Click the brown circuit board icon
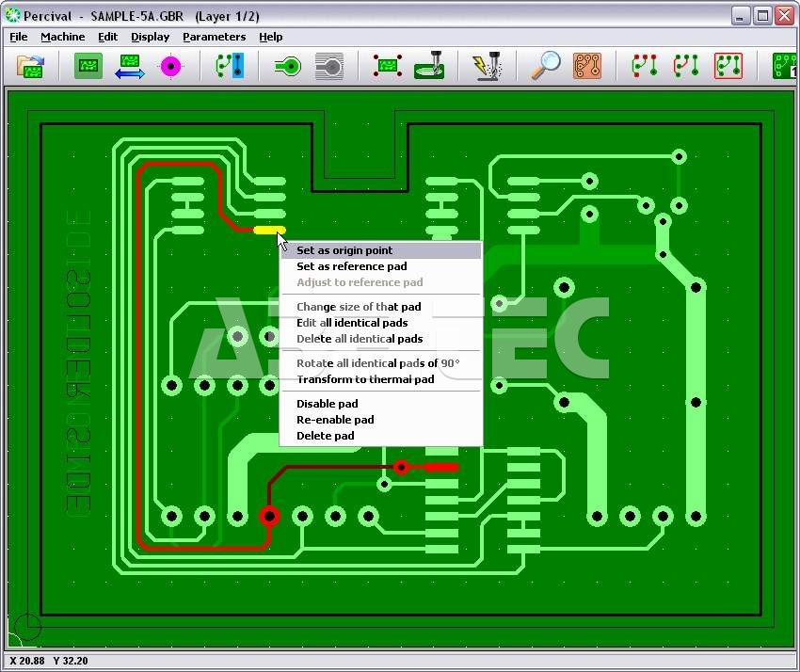 [586, 66]
